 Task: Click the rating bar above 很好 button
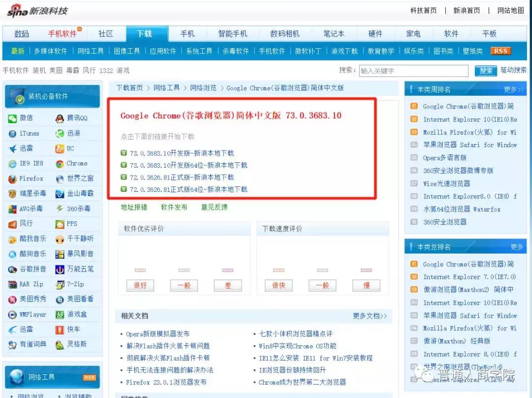140,270
